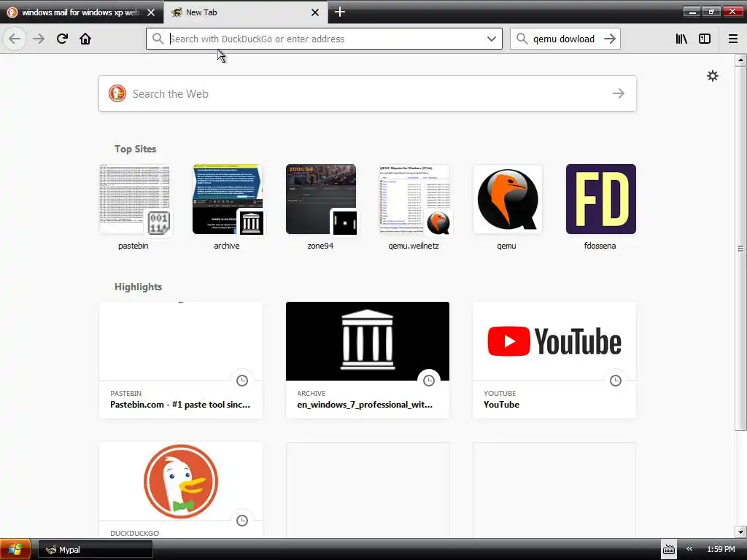Click history clock icon on YouTube card
Image resolution: width=747 pixels, height=560 pixels.
[616, 381]
